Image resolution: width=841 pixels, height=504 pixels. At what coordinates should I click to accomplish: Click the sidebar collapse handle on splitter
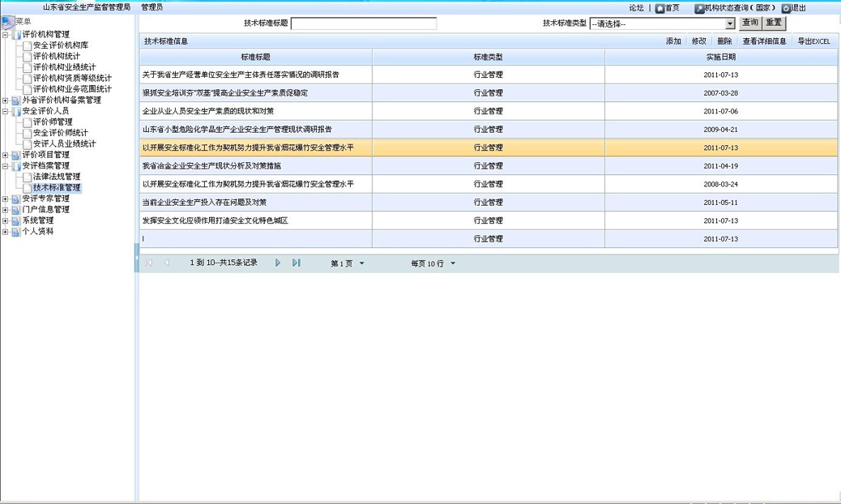pyautogui.click(x=136, y=251)
